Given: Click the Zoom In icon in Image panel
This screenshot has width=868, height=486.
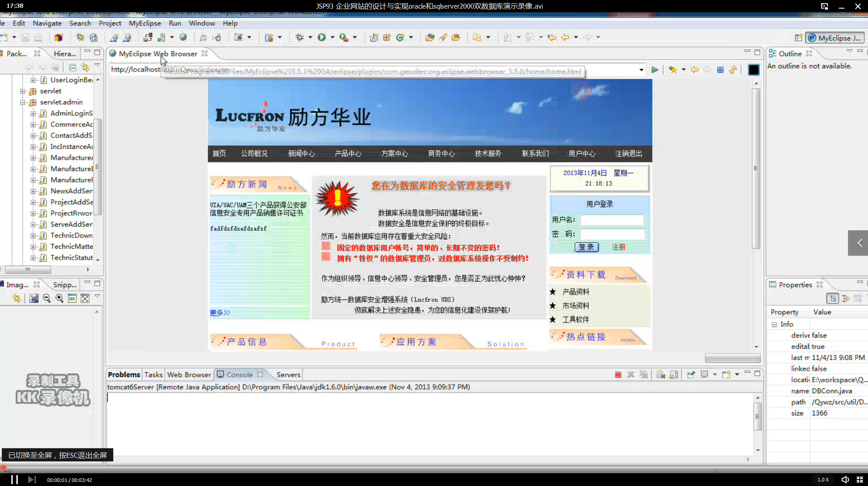Looking at the screenshot, I should coord(59,298).
